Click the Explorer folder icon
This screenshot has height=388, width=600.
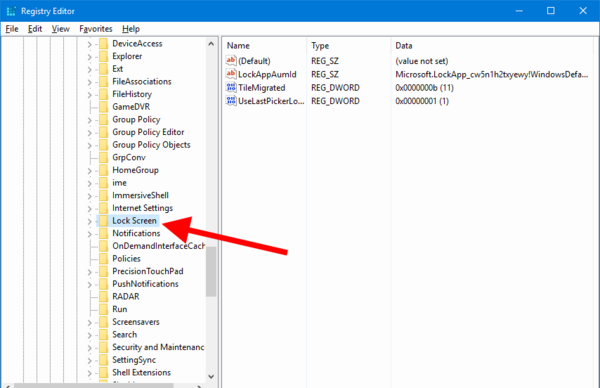(103, 56)
